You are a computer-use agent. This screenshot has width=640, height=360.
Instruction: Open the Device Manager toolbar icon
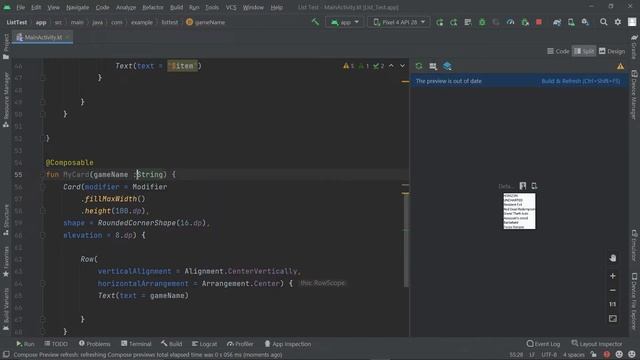click(x=571, y=22)
